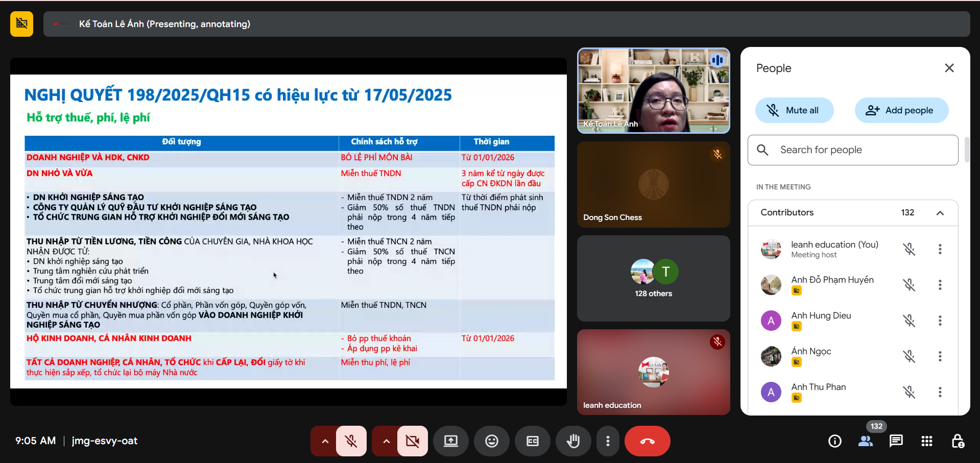Open the more options menu in toolbar
The height and width of the screenshot is (463, 980).
click(607, 441)
